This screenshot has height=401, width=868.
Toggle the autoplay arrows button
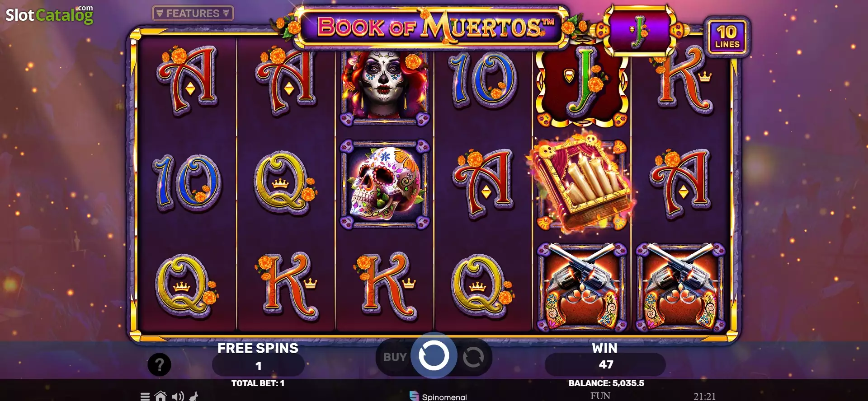(x=473, y=357)
